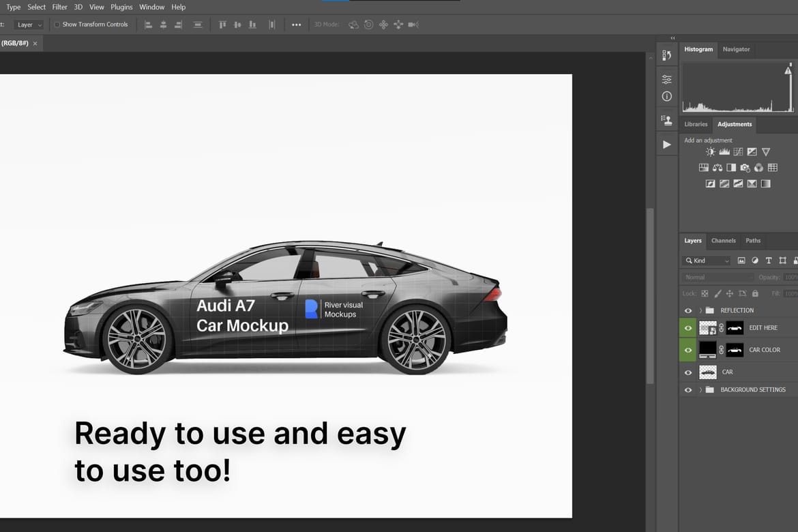Open the Type menu
Viewport: 798px width, 532px height.
point(14,7)
